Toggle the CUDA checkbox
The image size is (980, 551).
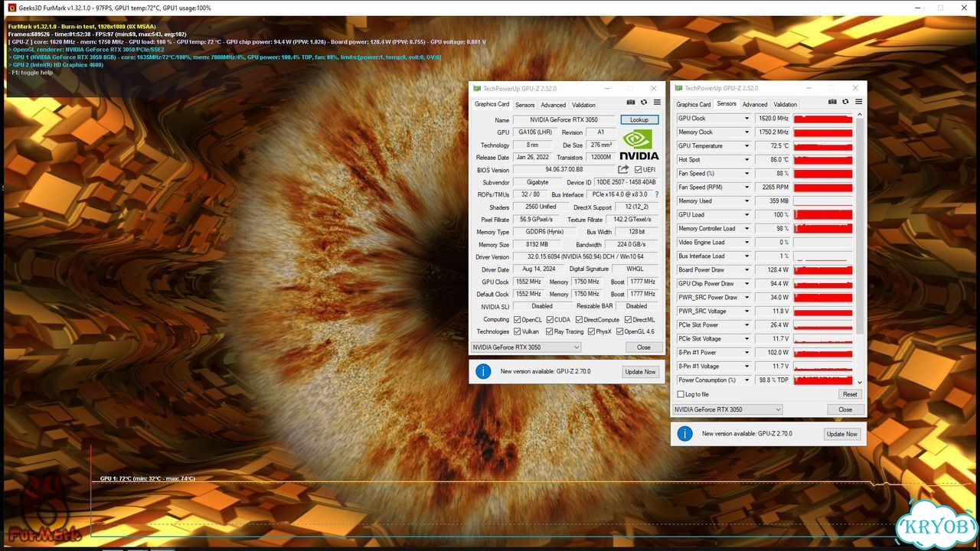coord(550,320)
